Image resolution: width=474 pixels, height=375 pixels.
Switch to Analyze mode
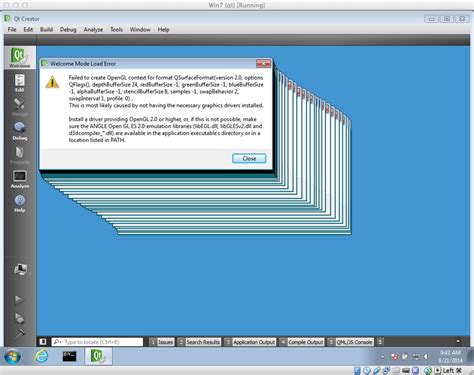tap(20, 178)
